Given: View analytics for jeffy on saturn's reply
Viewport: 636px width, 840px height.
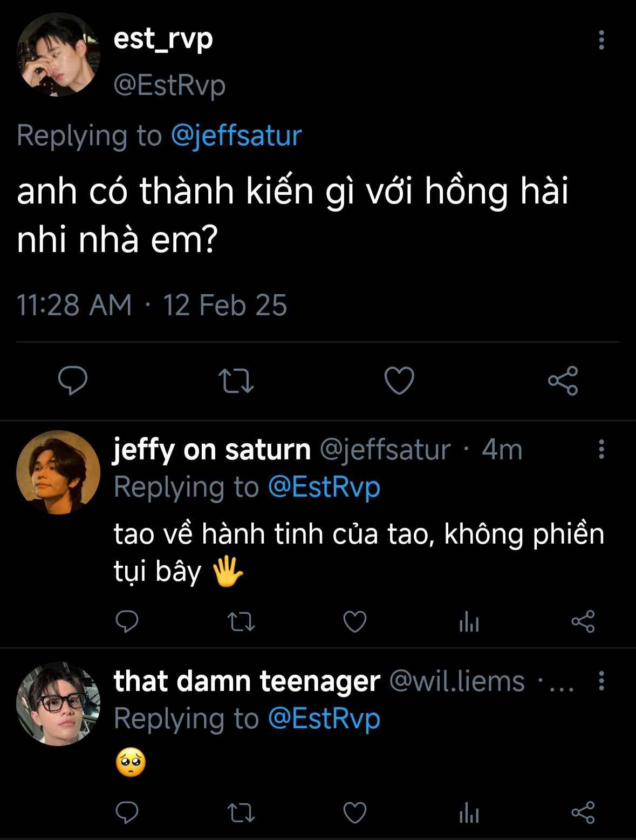Looking at the screenshot, I should 469,623.
